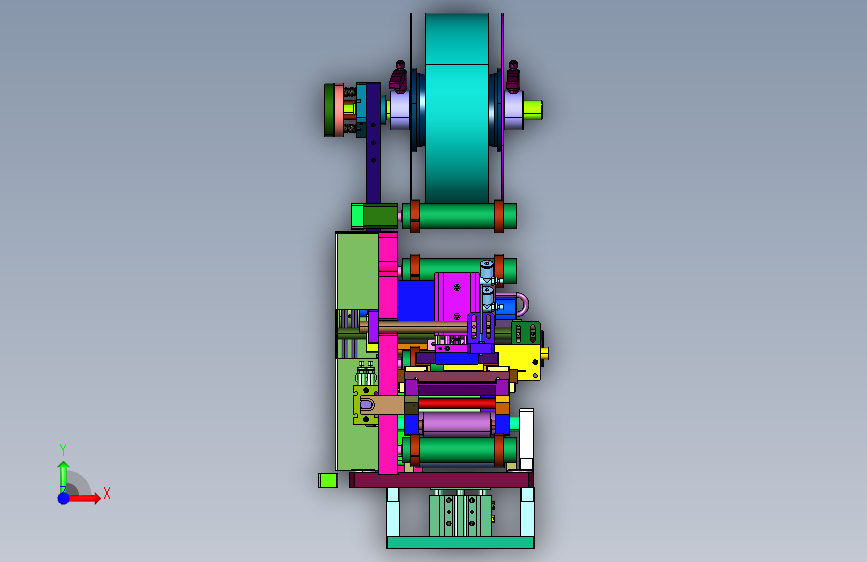Select the red horizontal roller bar

click(x=457, y=403)
